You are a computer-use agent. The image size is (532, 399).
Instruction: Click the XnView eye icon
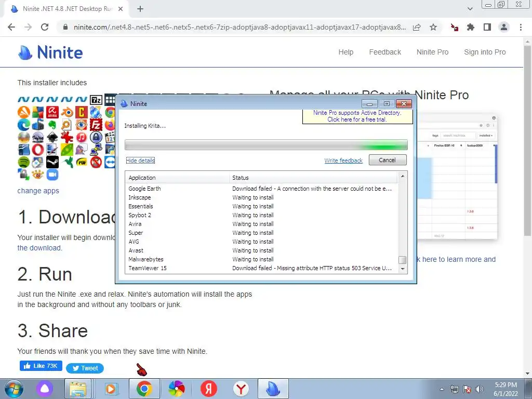[x=38, y=175]
